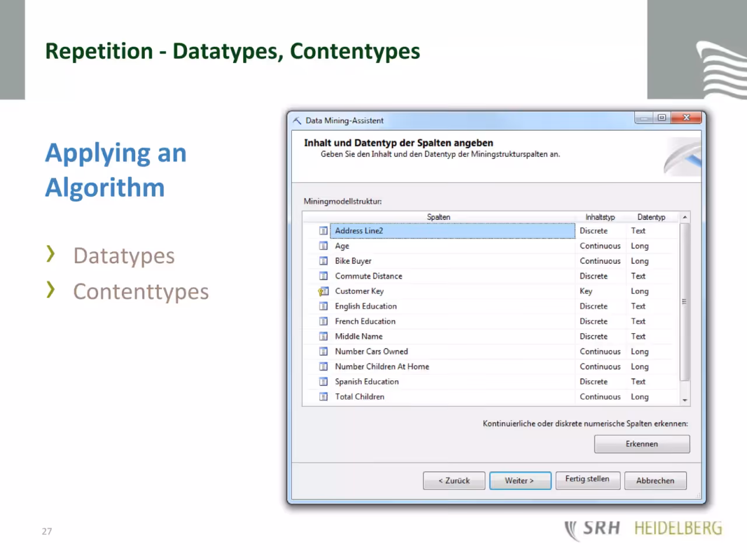Viewport: 747px width, 560px height.
Task: Select the Bike Buyer column name
Action: coord(353,261)
